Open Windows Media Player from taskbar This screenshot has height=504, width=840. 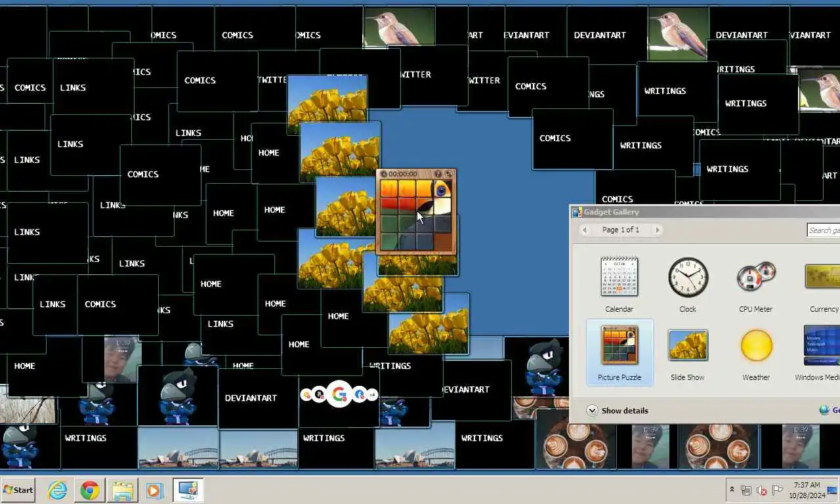click(155, 490)
